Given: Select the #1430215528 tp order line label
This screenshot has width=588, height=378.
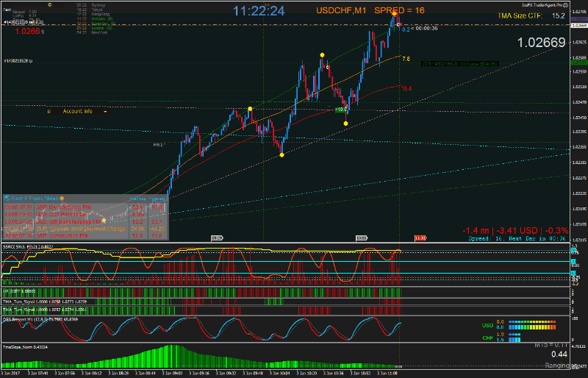Looking at the screenshot, I should [18, 61].
